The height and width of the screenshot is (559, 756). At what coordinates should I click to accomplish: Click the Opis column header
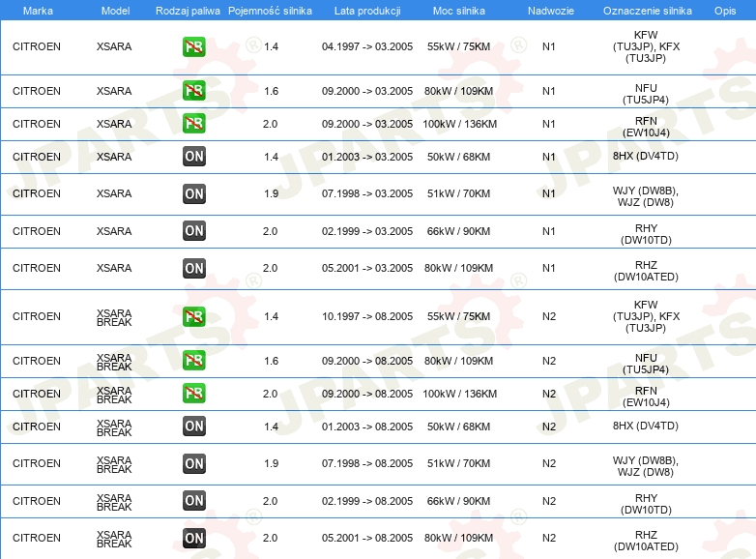point(725,11)
